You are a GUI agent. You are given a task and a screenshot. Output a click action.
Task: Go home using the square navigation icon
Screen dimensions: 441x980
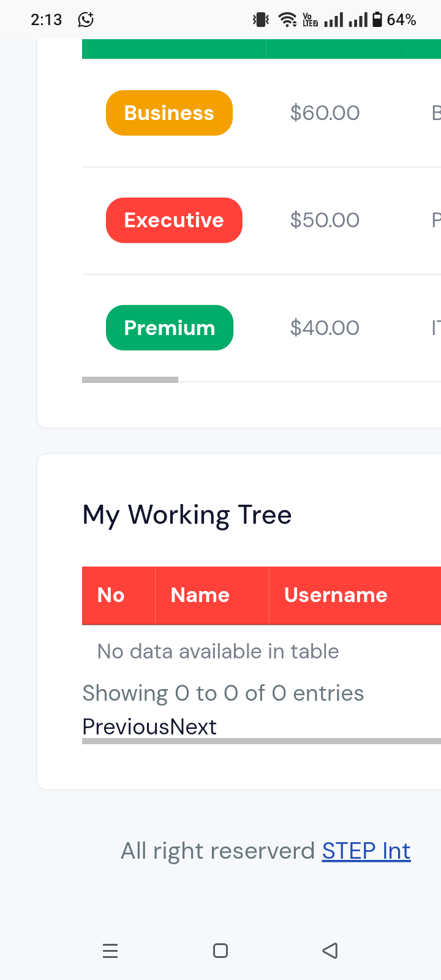tap(221, 951)
